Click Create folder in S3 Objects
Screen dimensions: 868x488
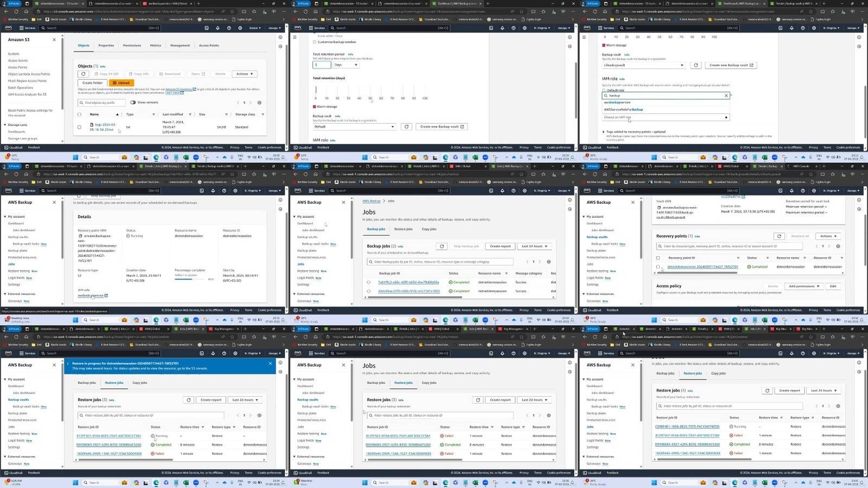(93, 83)
